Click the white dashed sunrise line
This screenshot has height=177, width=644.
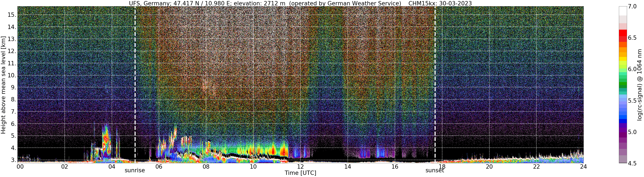pyautogui.click(x=135, y=85)
